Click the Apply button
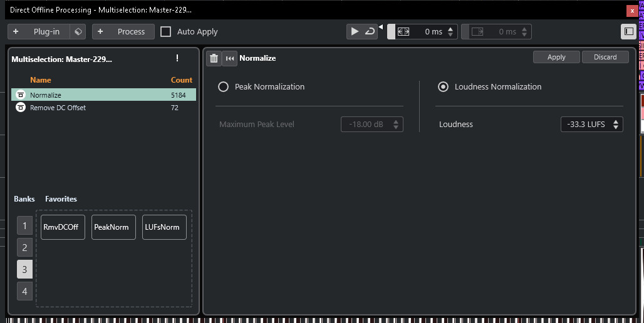 pos(556,57)
